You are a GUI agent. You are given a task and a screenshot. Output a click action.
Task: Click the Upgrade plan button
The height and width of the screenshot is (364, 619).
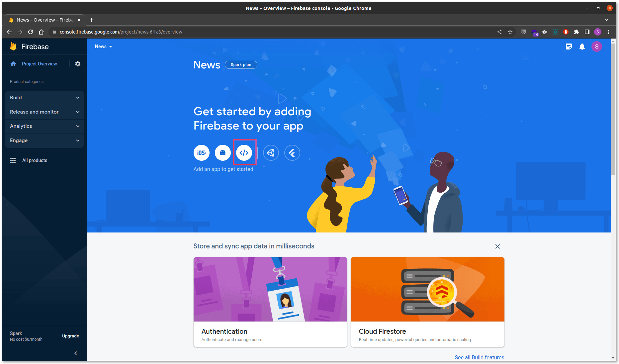pyautogui.click(x=70, y=336)
